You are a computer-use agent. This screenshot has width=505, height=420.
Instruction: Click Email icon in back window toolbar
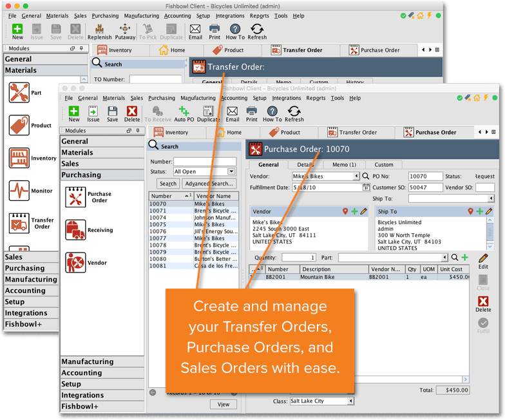pos(195,32)
